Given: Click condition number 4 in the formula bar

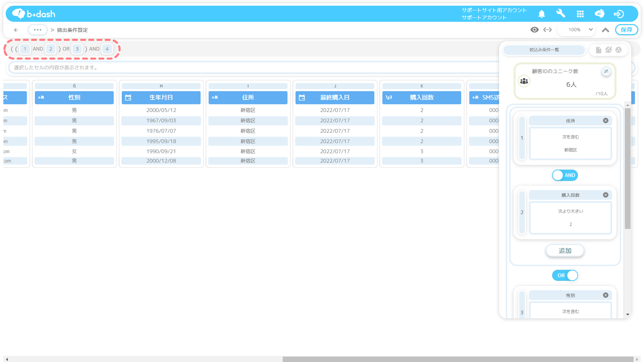Looking at the screenshot, I should pyautogui.click(x=107, y=49).
